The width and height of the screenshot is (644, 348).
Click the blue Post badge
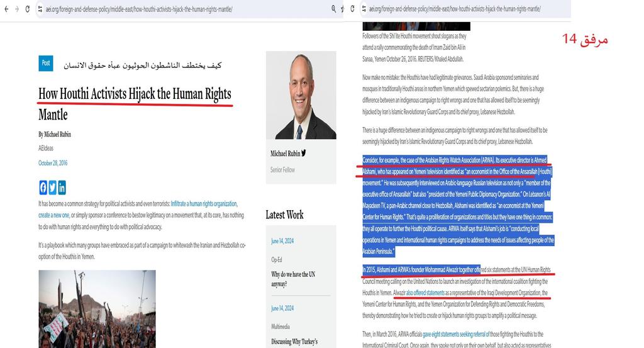(45, 64)
